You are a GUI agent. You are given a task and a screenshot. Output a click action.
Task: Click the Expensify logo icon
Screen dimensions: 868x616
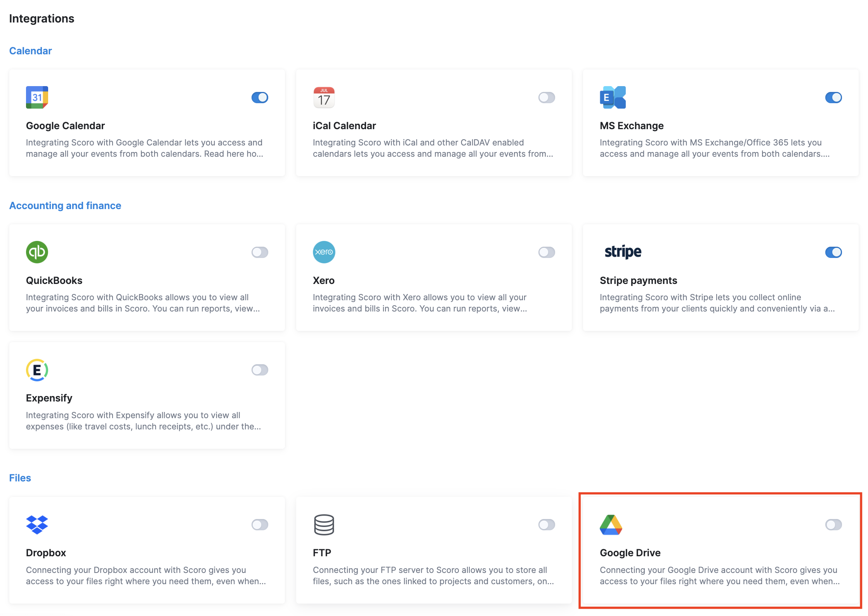click(x=37, y=370)
